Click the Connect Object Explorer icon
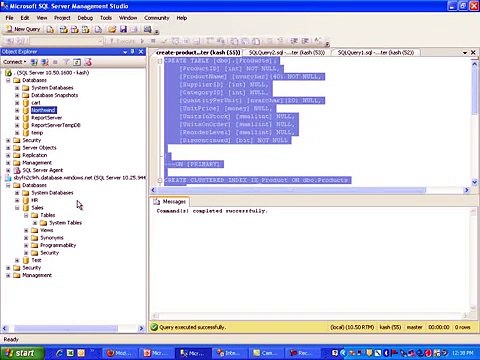This screenshot has width=480, height=360. pos(34,62)
